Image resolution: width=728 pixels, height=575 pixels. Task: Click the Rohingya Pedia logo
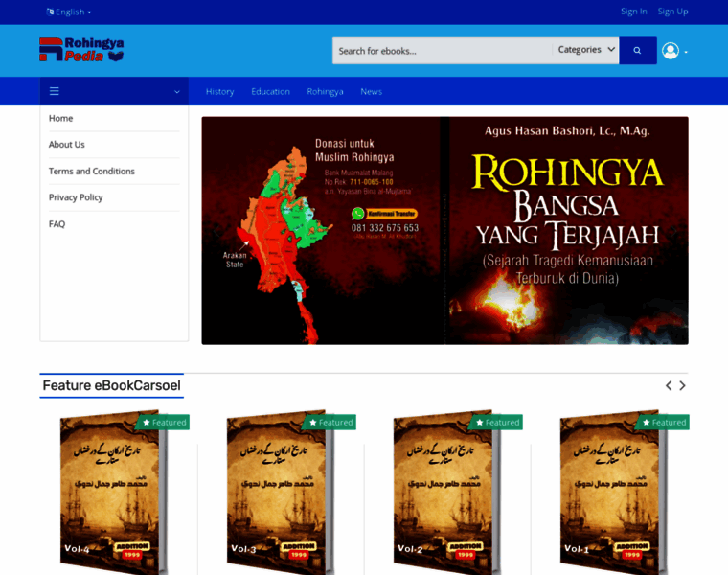(81, 50)
